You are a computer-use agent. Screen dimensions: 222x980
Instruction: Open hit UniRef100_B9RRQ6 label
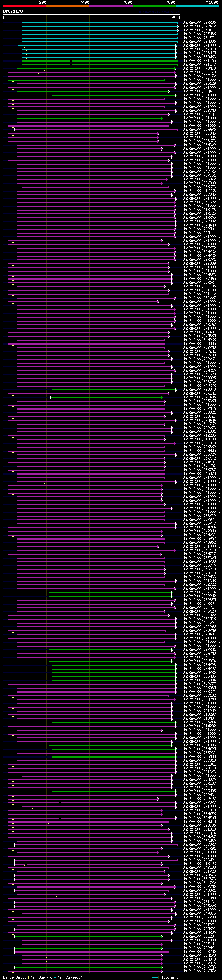[x=199, y=23]
